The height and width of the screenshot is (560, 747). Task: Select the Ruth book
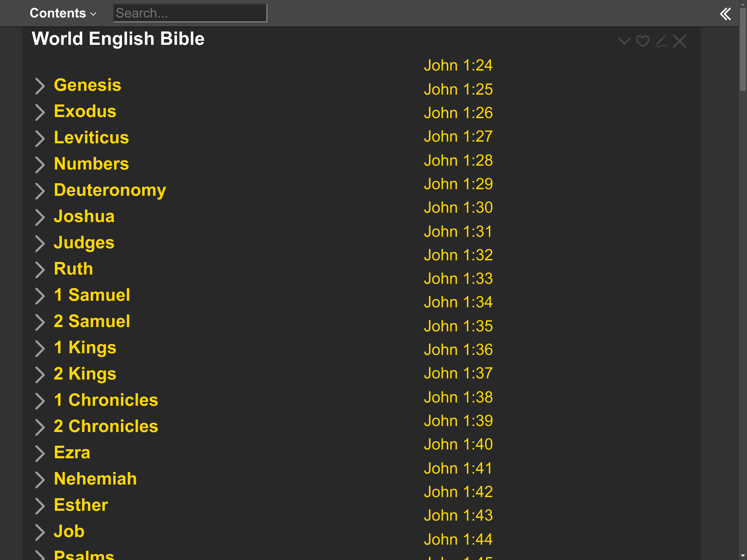tap(73, 269)
